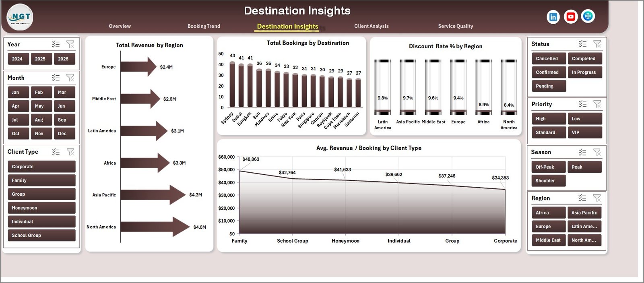Clear the Client Type slicer filter
Image resolution: width=644 pixels, height=283 pixels.
70,152
